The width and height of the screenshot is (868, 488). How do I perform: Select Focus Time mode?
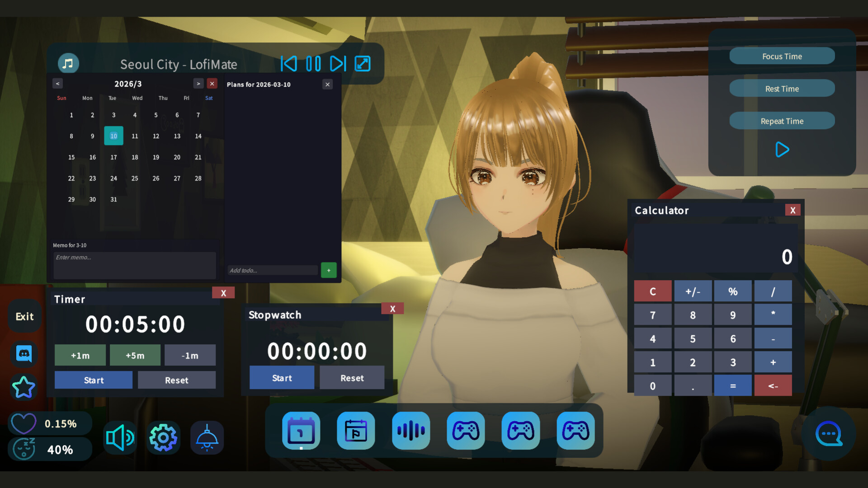[x=782, y=56]
